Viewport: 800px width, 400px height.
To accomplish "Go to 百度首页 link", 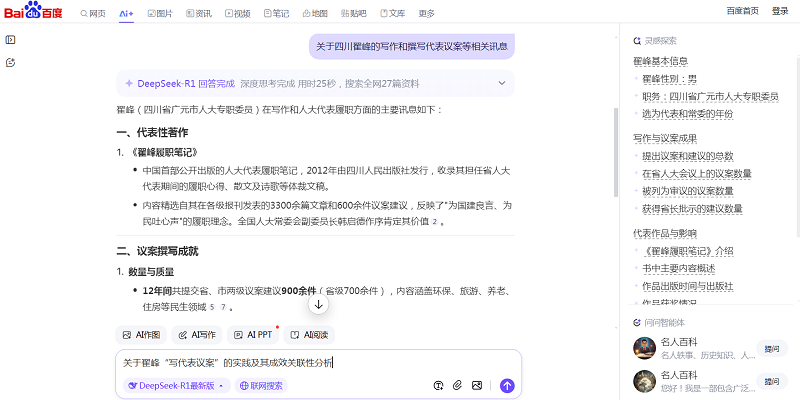I will 742,11.
